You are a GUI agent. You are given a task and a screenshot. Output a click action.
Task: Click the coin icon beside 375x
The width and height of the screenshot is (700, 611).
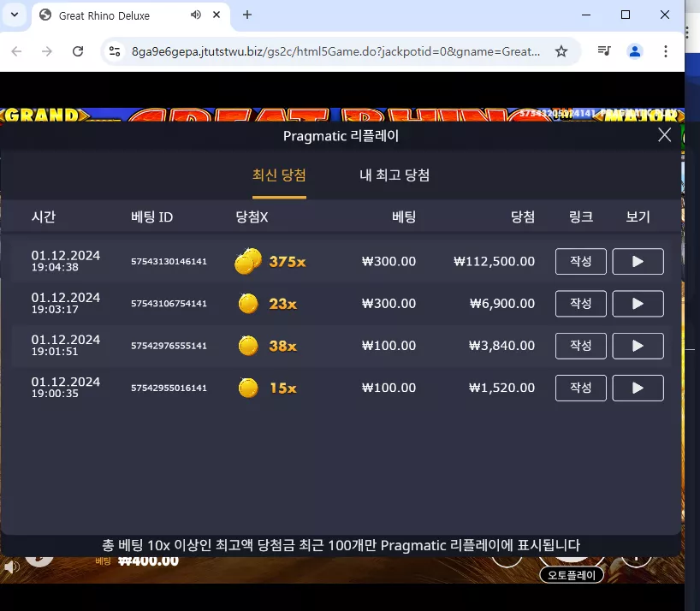[248, 261]
